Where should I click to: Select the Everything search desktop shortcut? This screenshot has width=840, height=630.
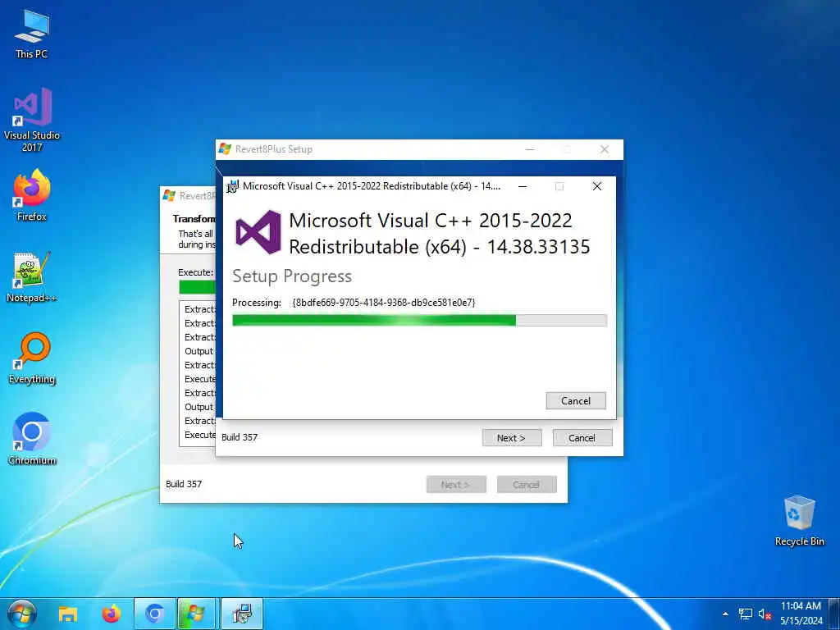coord(32,359)
